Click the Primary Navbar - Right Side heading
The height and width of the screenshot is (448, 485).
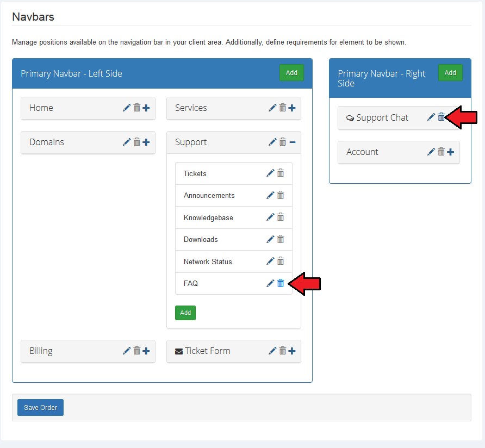click(382, 78)
